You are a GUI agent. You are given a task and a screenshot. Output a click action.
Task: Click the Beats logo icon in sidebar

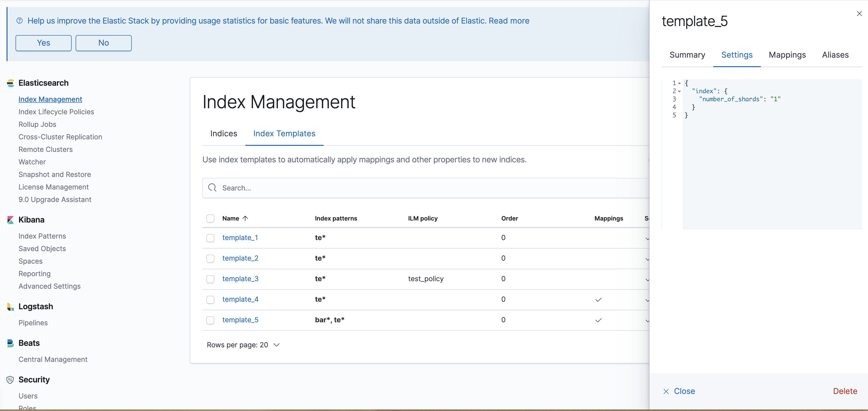(11, 343)
